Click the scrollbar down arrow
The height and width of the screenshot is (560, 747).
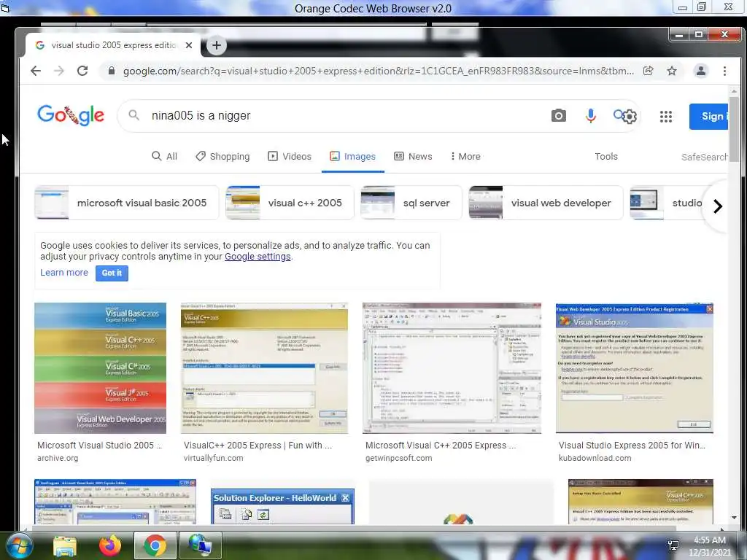[734, 518]
